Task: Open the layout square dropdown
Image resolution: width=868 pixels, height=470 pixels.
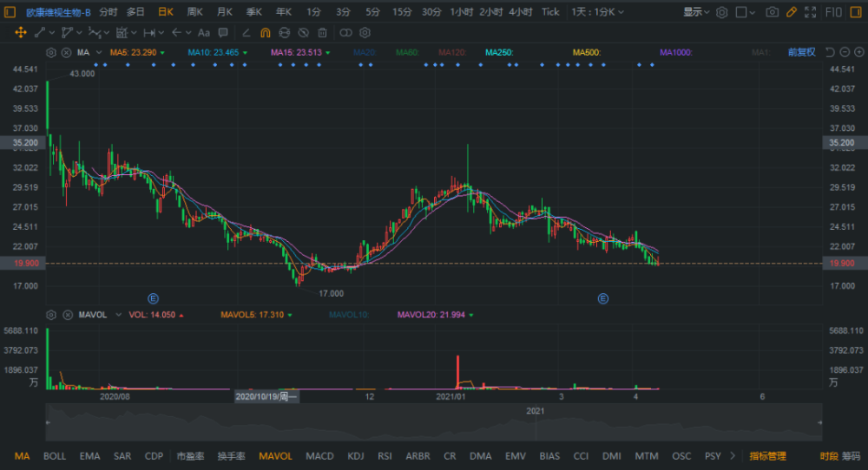Action: point(745,12)
